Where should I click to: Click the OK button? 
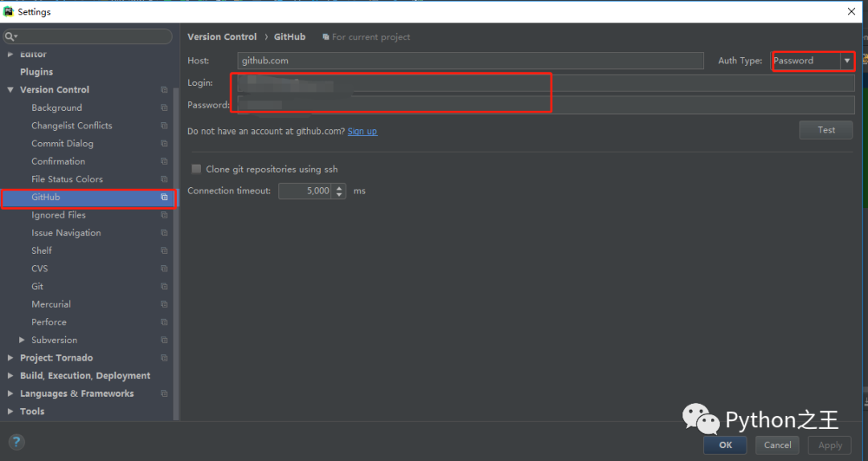click(x=725, y=445)
